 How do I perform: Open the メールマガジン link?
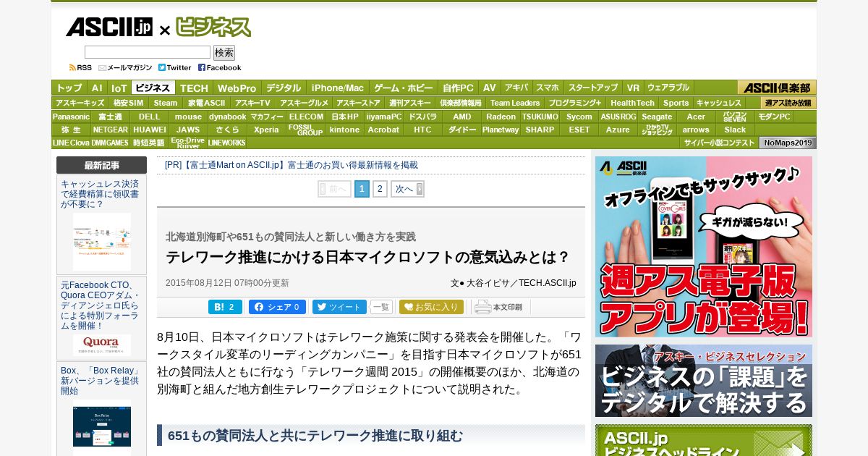pyautogui.click(x=125, y=67)
